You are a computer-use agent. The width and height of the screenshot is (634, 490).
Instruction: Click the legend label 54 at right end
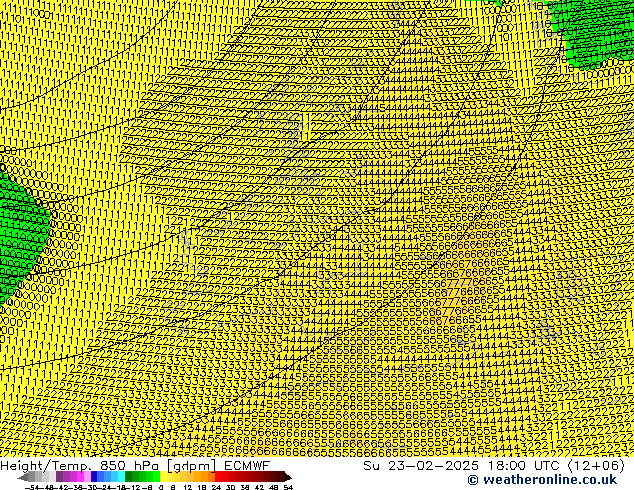pyautogui.click(x=288, y=487)
